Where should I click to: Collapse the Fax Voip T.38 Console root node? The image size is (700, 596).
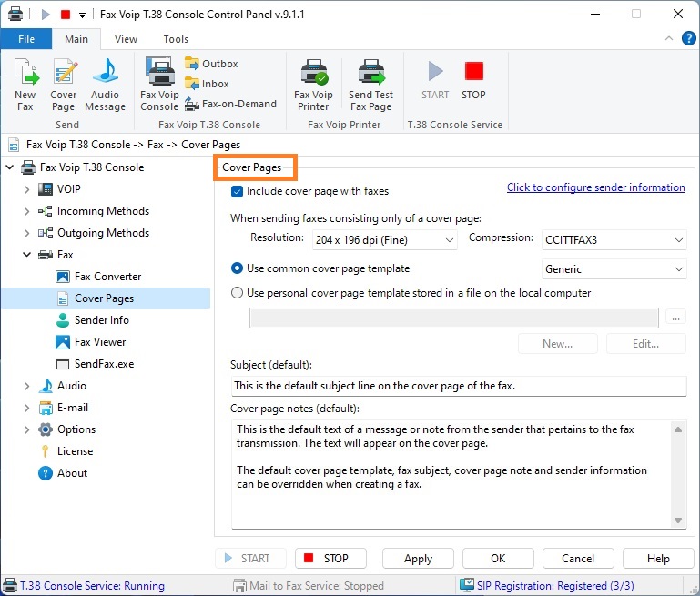point(10,167)
